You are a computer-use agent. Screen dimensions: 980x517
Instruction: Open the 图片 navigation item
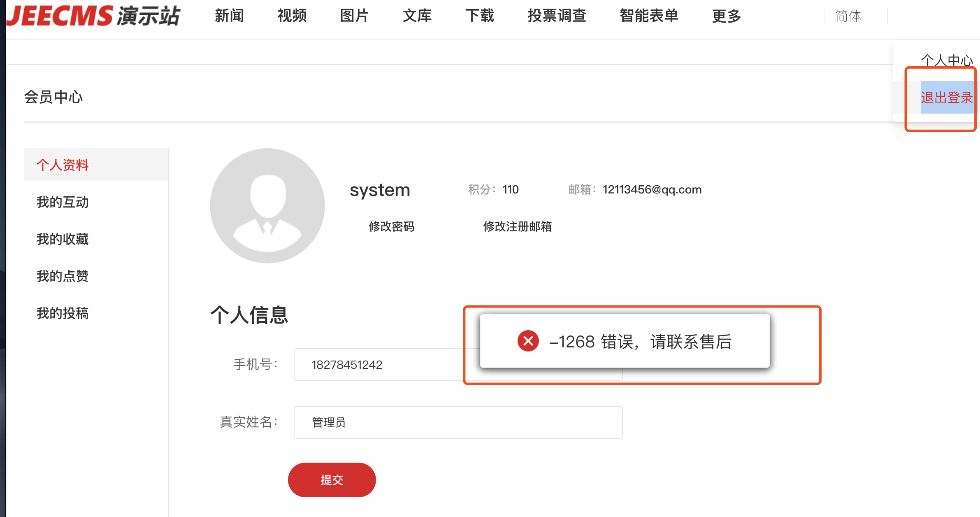pyautogui.click(x=354, y=16)
